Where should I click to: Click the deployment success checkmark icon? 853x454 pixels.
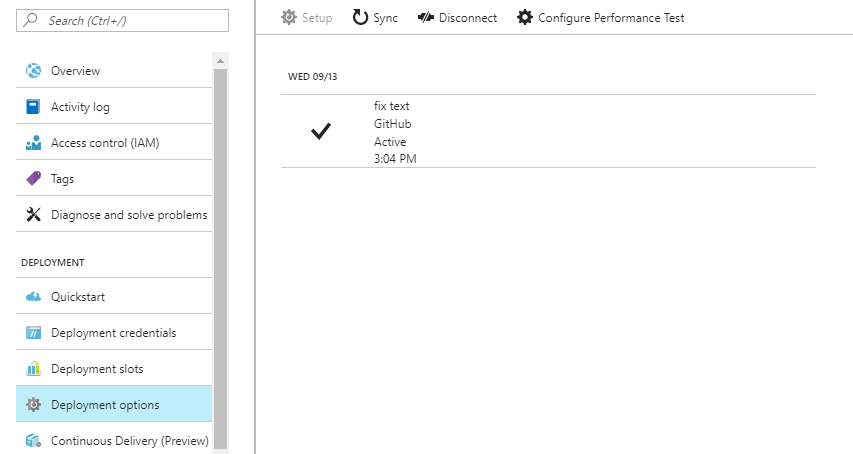320,132
